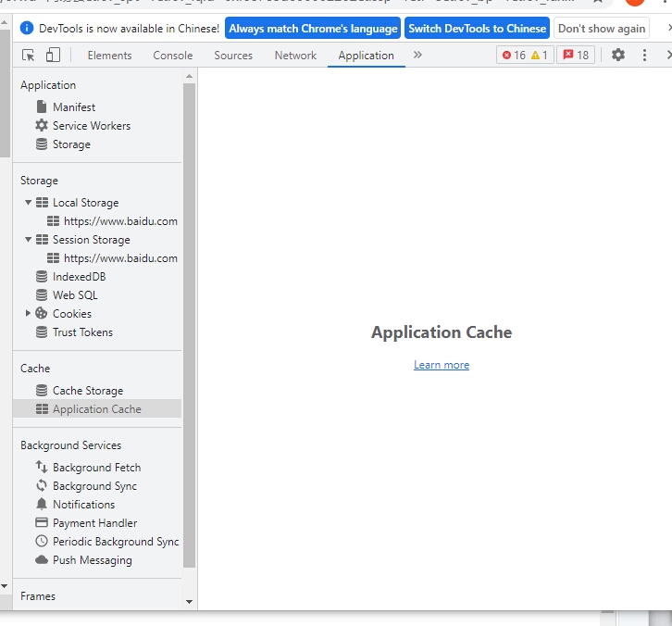Click the Background Fetch arrows icon
This screenshot has height=626, width=672.
(x=42, y=467)
